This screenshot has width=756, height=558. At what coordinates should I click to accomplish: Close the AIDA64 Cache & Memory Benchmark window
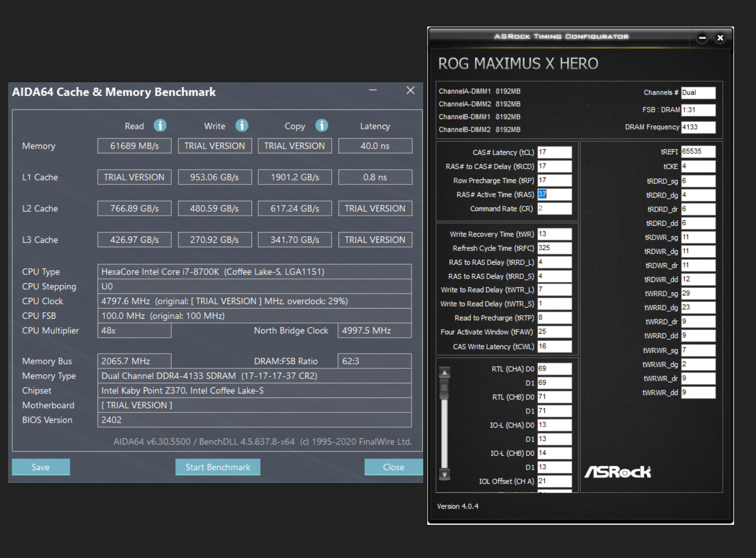click(410, 90)
